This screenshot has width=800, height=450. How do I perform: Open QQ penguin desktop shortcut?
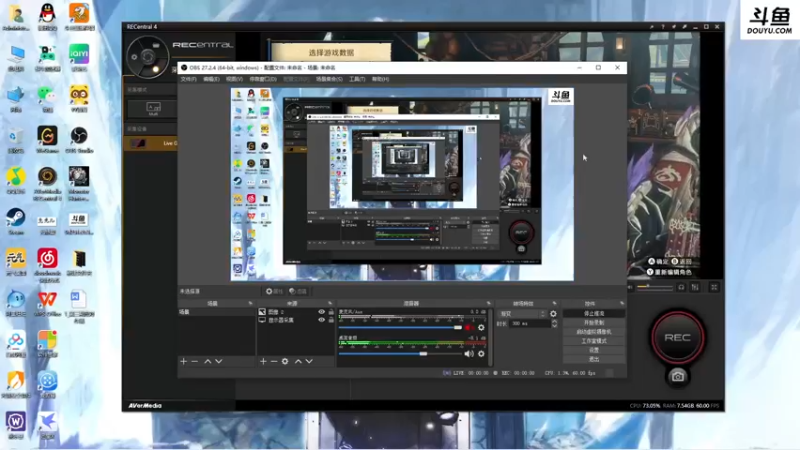click(x=47, y=17)
